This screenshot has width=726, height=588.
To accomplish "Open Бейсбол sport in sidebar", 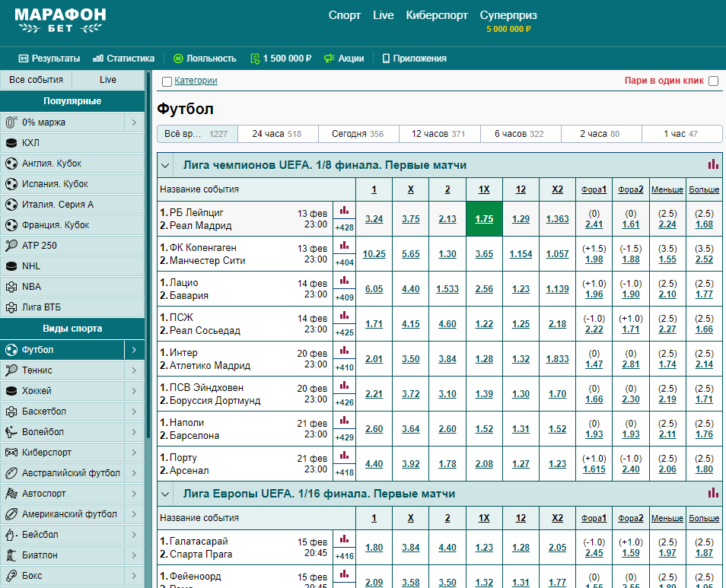I will tap(62, 535).
